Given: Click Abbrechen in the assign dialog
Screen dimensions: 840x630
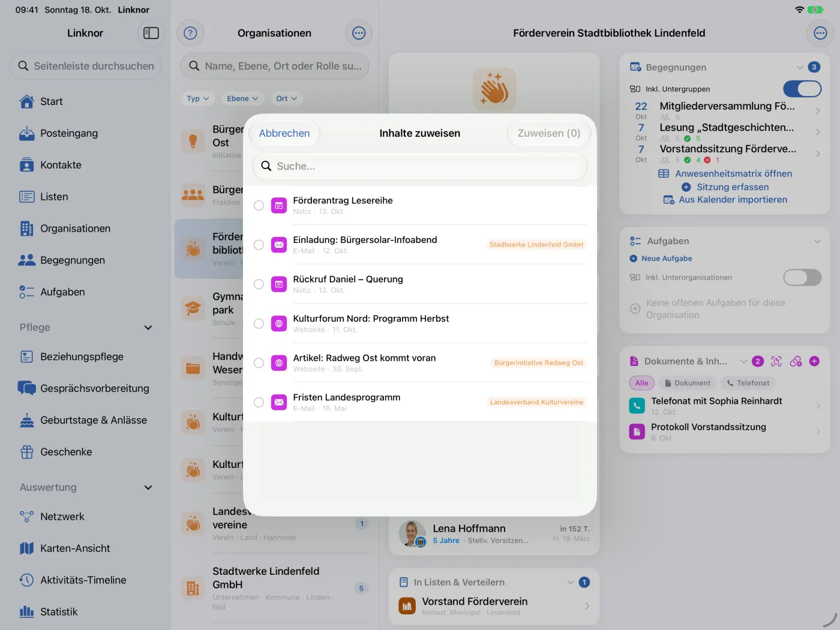Looking at the screenshot, I should coord(284,133).
